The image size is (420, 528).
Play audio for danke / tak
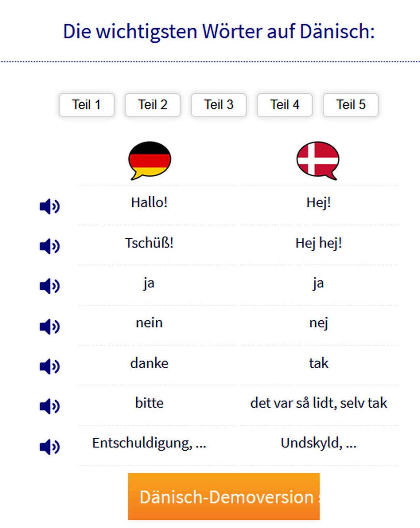click(x=49, y=366)
